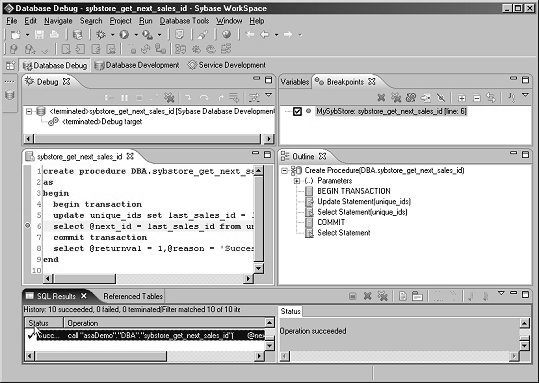Viewport: 539px width, 383px height.
Task: Click the Print toolbar icon
Action: tap(54, 34)
